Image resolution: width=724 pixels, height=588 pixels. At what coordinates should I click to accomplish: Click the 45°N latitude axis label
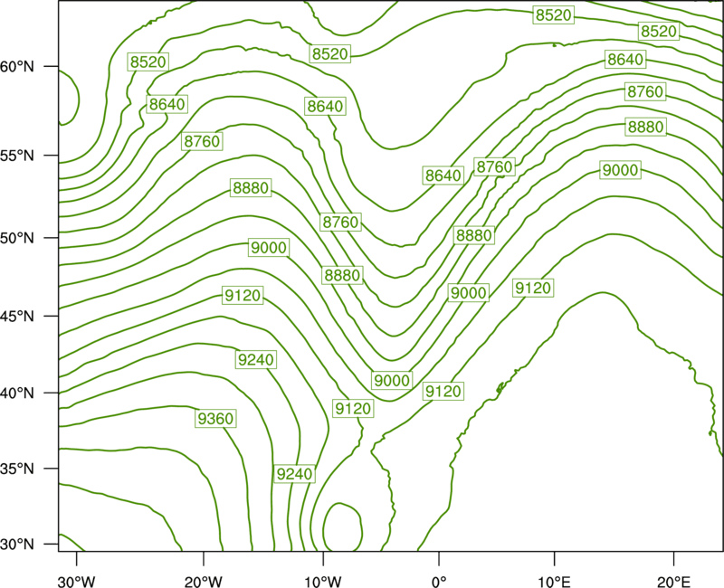click(x=16, y=316)
